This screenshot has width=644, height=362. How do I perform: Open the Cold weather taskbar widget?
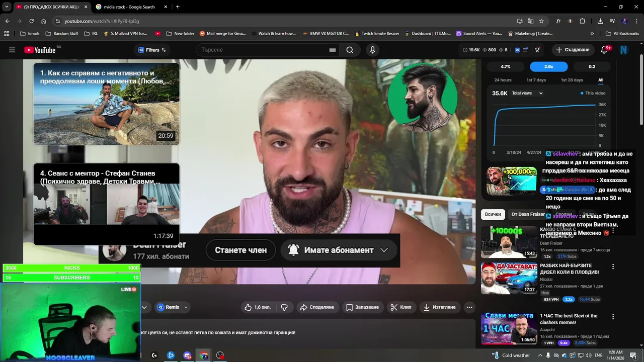point(511,355)
